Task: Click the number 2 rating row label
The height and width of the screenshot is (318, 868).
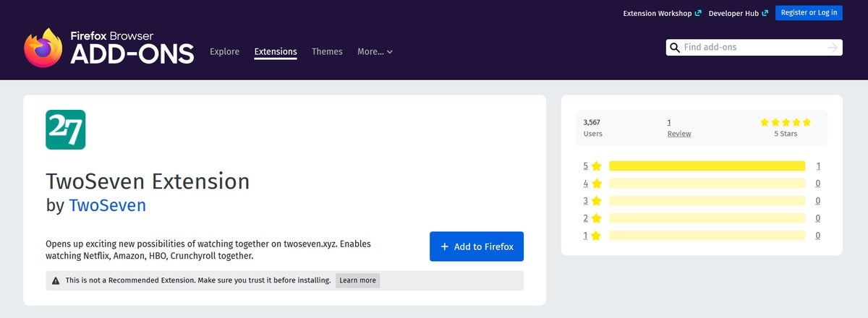Action: (x=586, y=218)
